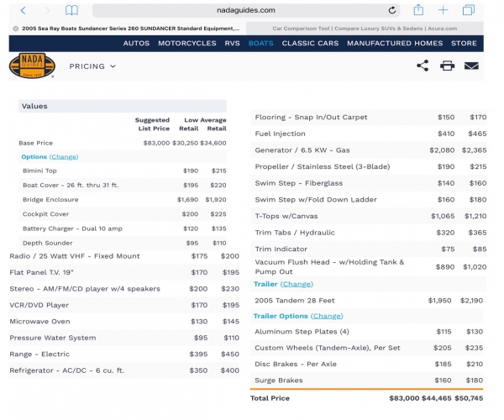This screenshot has height=420, width=504.
Task: Click the Bimini Top row label
Action: click(39, 171)
